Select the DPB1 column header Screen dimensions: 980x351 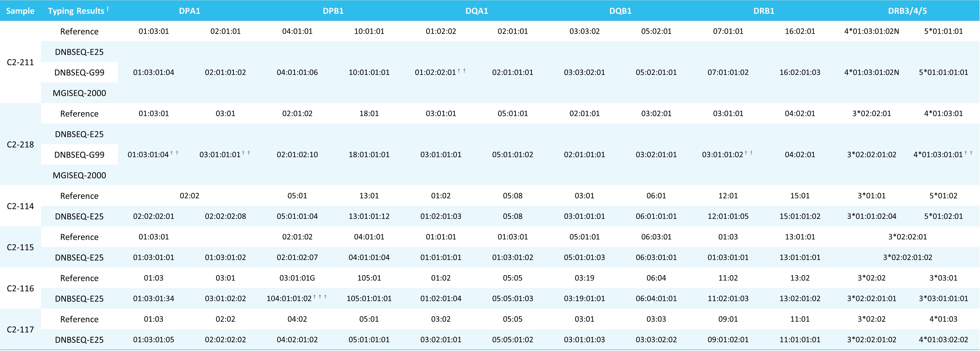pyautogui.click(x=333, y=11)
